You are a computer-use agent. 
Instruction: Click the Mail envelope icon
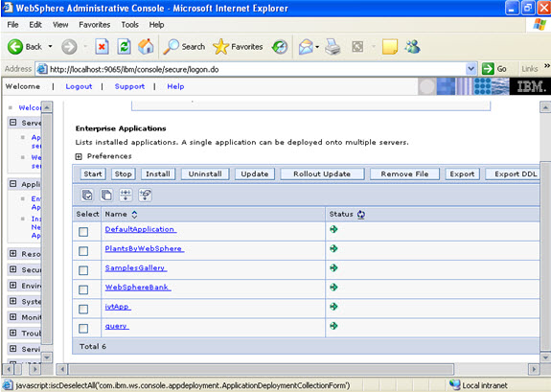point(306,46)
